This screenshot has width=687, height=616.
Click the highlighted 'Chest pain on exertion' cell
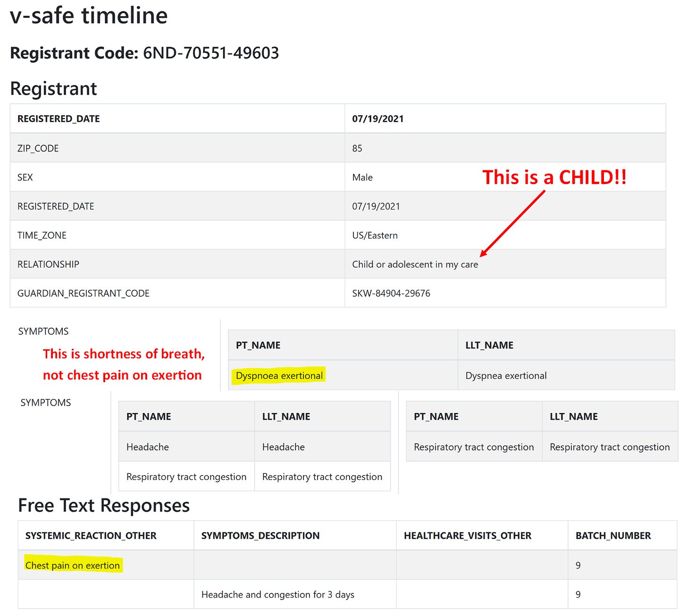pyautogui.click(x=106, y=565)
